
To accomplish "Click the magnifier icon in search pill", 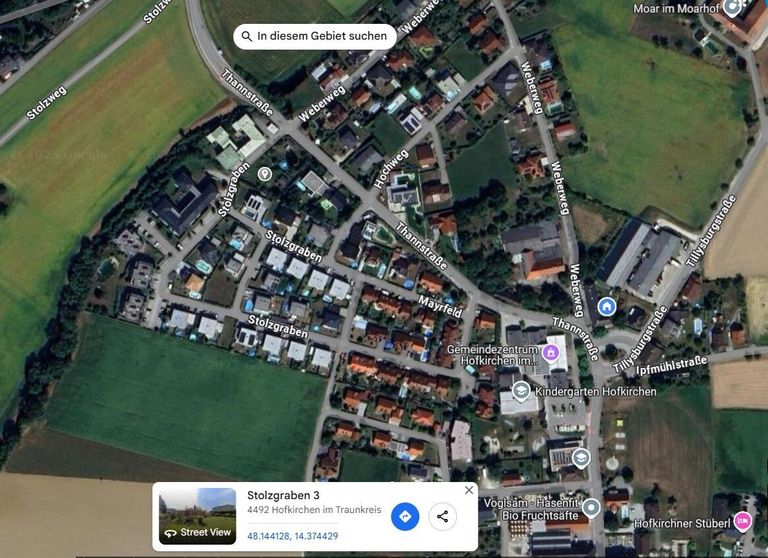I will [x=247, y=36].
